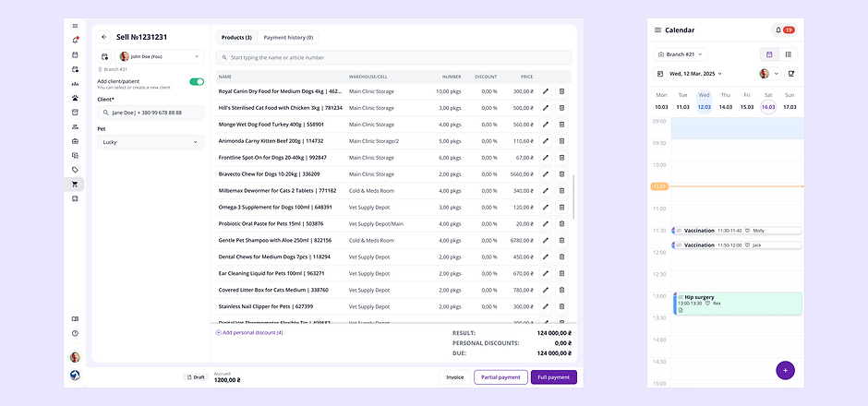
Task: Open the help question mark icon
Action: [75, 333]
